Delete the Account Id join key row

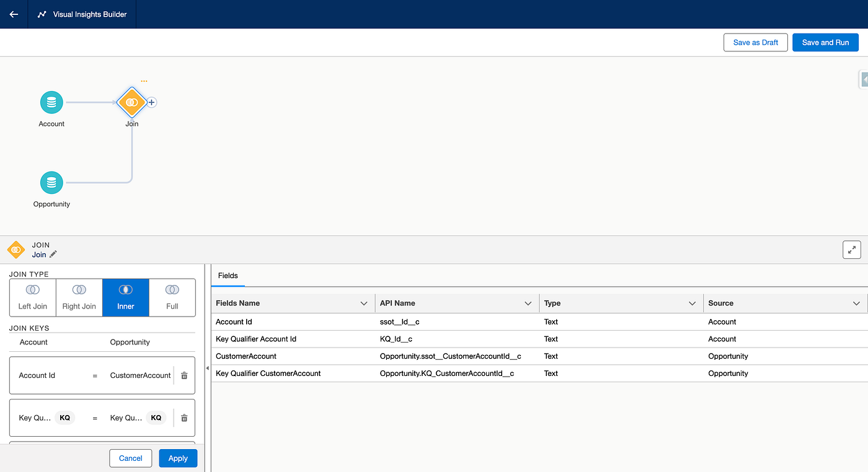[x=184, y=375]
